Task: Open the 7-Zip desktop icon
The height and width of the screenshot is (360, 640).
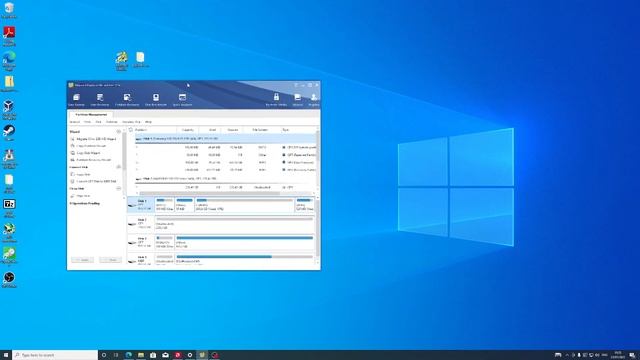Action: tap(9, 208)
